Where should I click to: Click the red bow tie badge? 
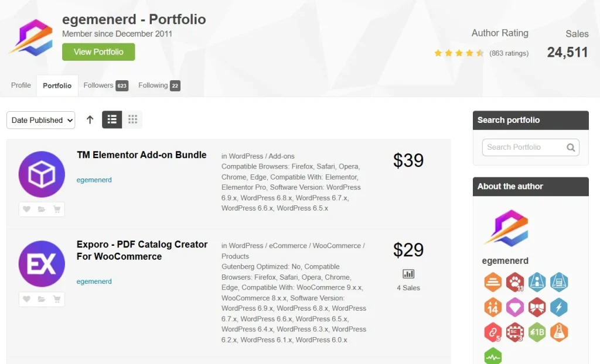[537, 307]
